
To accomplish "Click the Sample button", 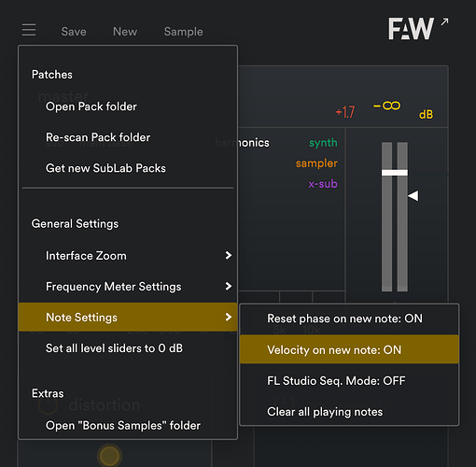I will [184, 32].
